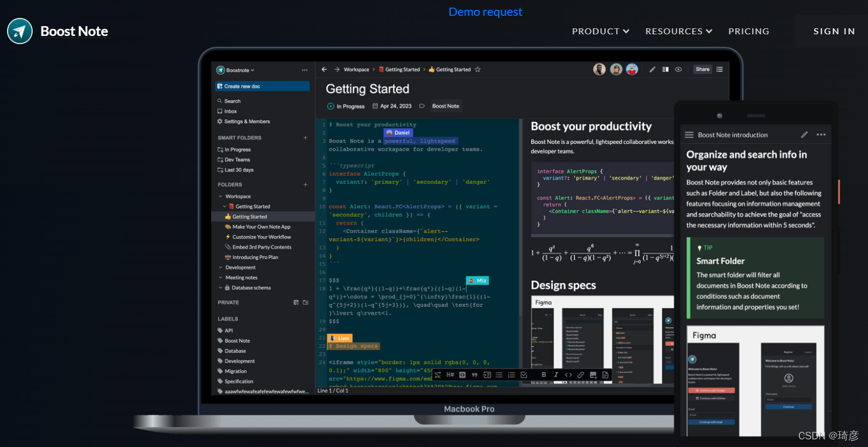
Task: Collapse the Workspace tree node
Action: point(221,197)
